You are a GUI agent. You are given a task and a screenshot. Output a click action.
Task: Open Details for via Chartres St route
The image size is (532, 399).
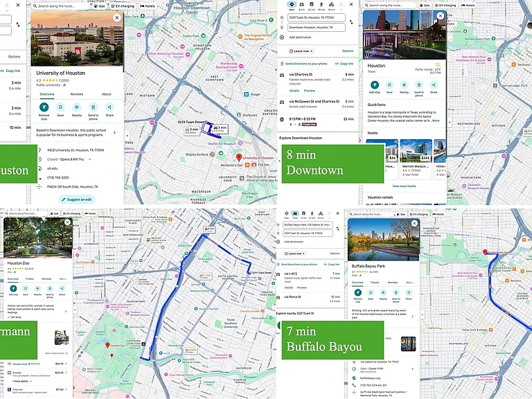[x=294, y=91]
